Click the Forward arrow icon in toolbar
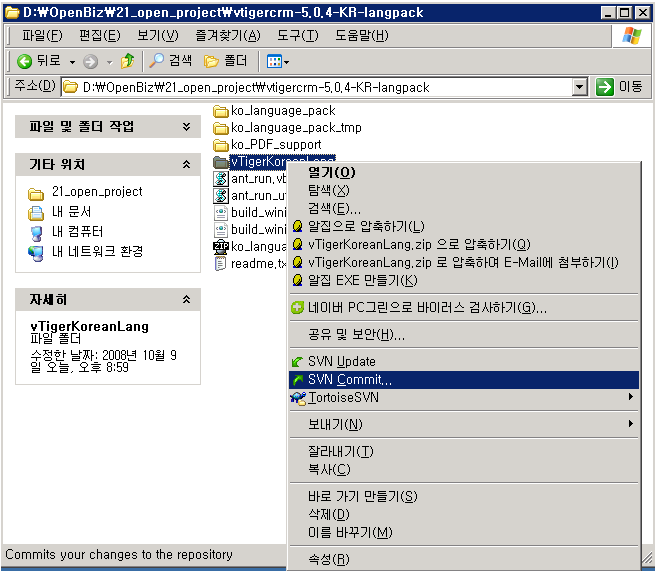Image resolution: width=656 pixels, height=572 pixels. click(x=90, y=62)
